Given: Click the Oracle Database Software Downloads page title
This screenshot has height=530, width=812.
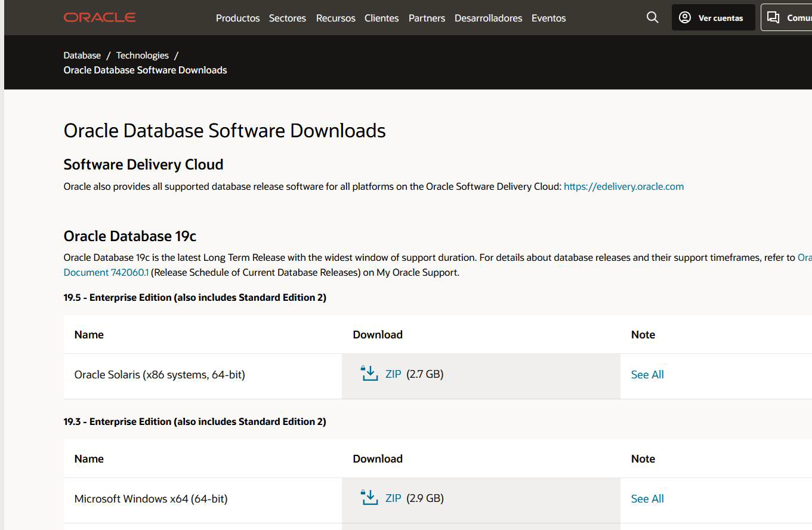Looking at the screenshot, I should pos(225,130).
